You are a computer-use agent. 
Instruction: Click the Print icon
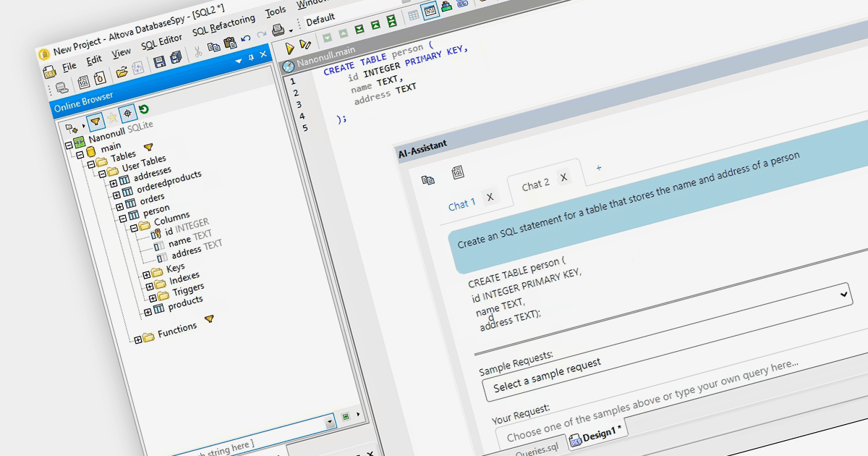click(278, 30)
